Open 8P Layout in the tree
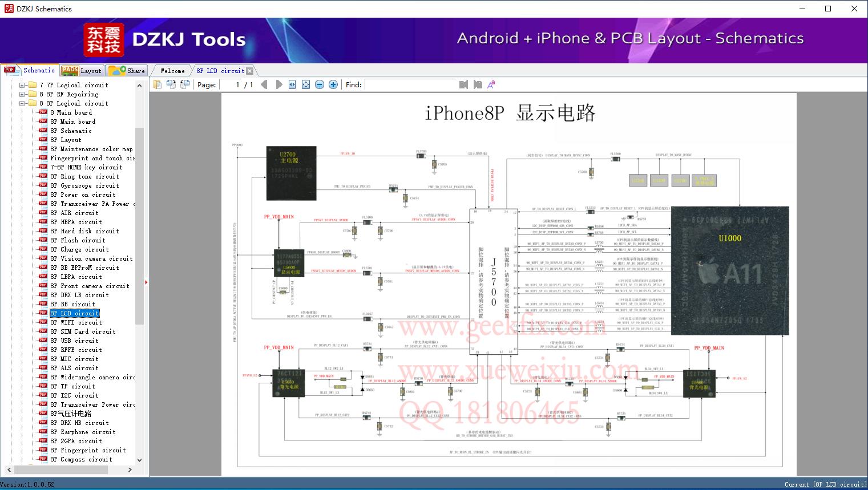868x490 pixels. 66,140
